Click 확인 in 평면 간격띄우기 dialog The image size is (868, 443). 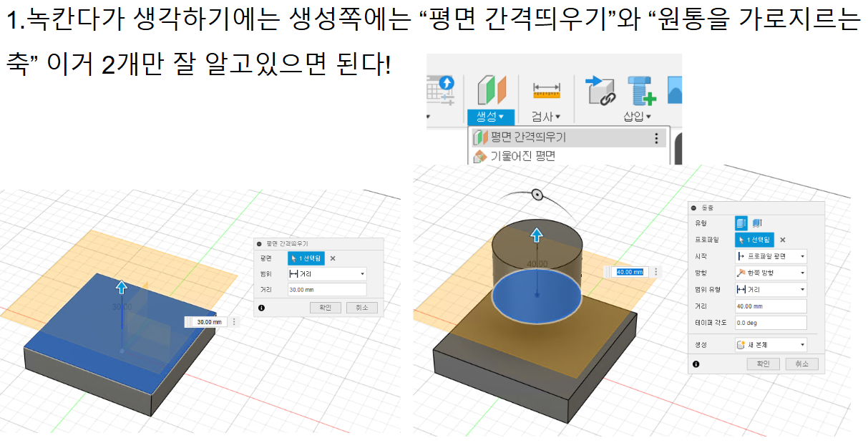tap(326, 307)
